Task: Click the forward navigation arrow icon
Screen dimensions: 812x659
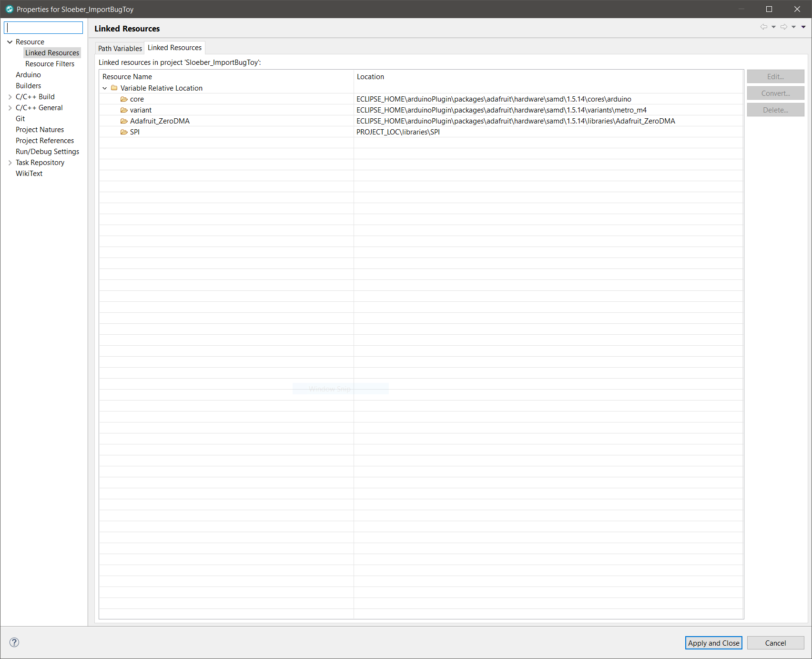Action: (x=783, y=27)
